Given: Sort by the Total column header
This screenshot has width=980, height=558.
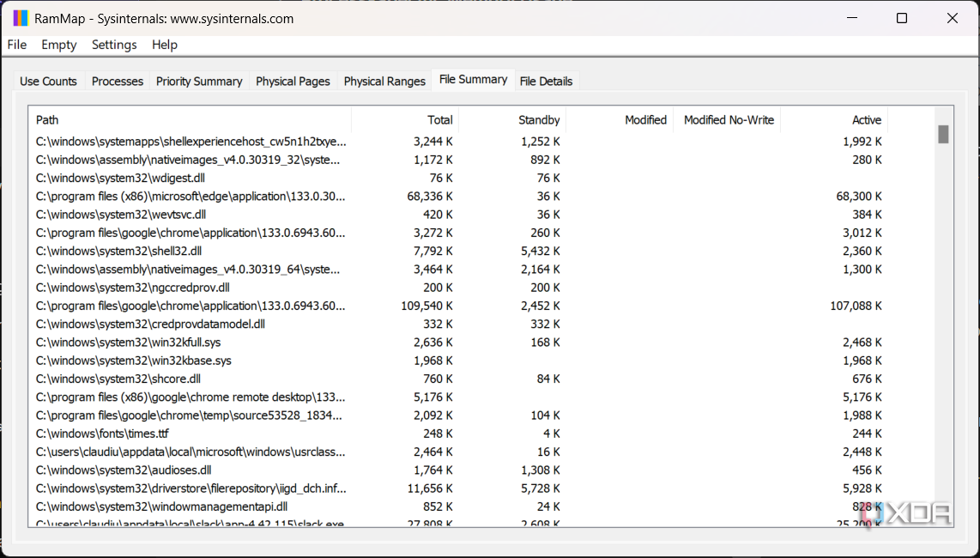Looking at the screenshot, I should (x=405, y=119).
